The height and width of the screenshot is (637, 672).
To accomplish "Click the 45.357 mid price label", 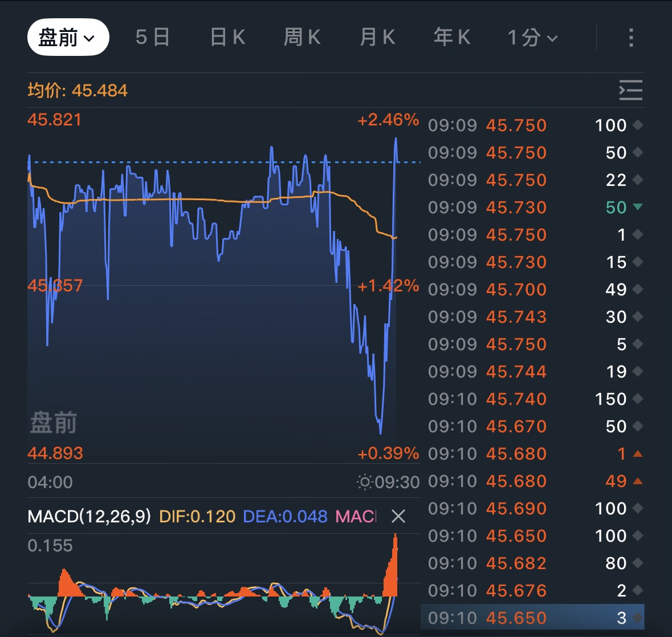I will 55,286.
